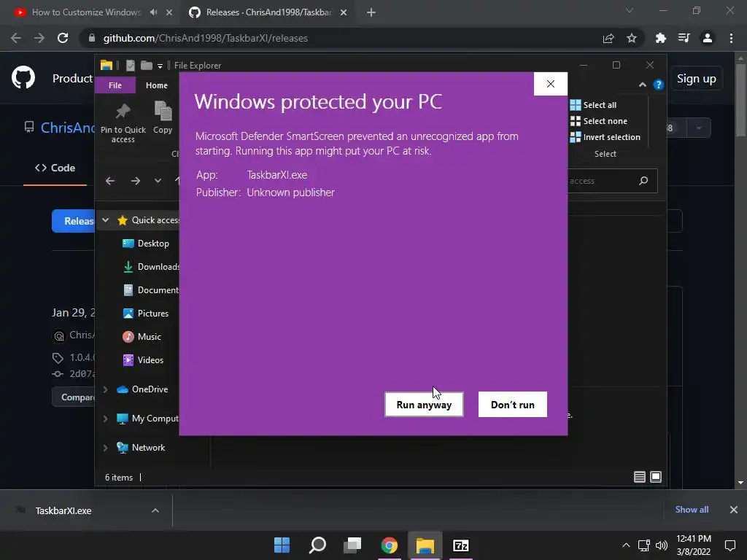
Task: Open taskbar Search
Action: click(x=317, y=545)
